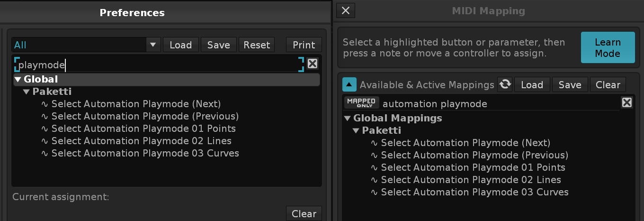Image resolution: width=644 pixels, height=221 pixels.
Task: Click the refresh mappings icon
Action: click(505, 84)
